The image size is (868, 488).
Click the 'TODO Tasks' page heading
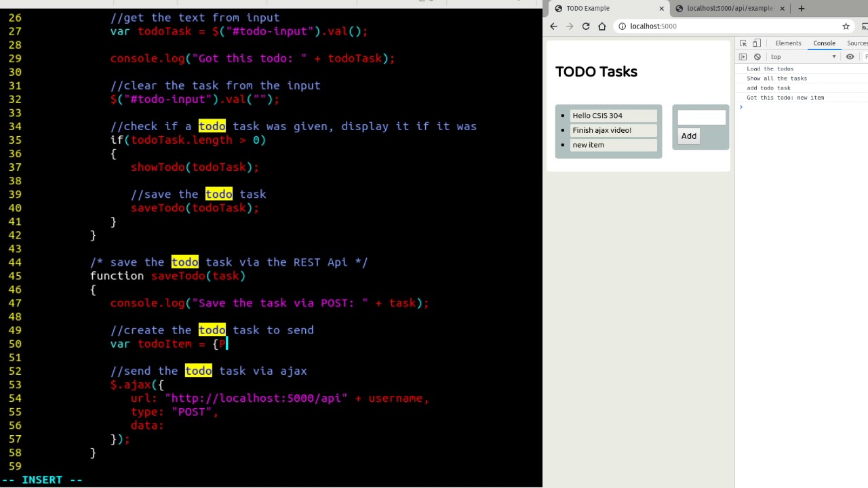tap(596, 72)
